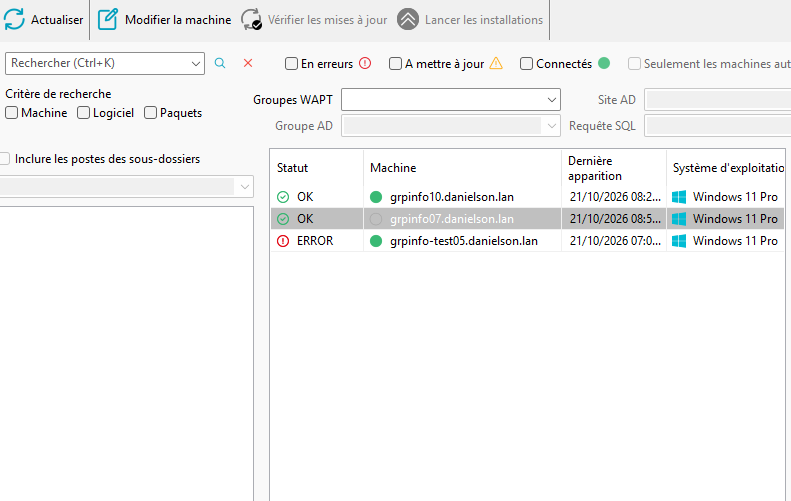Click the green connection dot of grpinfo10
Screen dimensions: 791x501
point(376,197)
